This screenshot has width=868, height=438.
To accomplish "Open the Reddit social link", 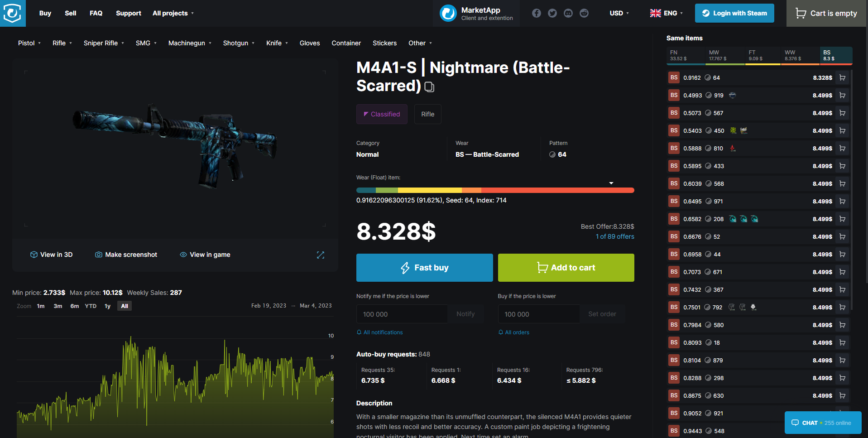I will click(x=584, y=13).
